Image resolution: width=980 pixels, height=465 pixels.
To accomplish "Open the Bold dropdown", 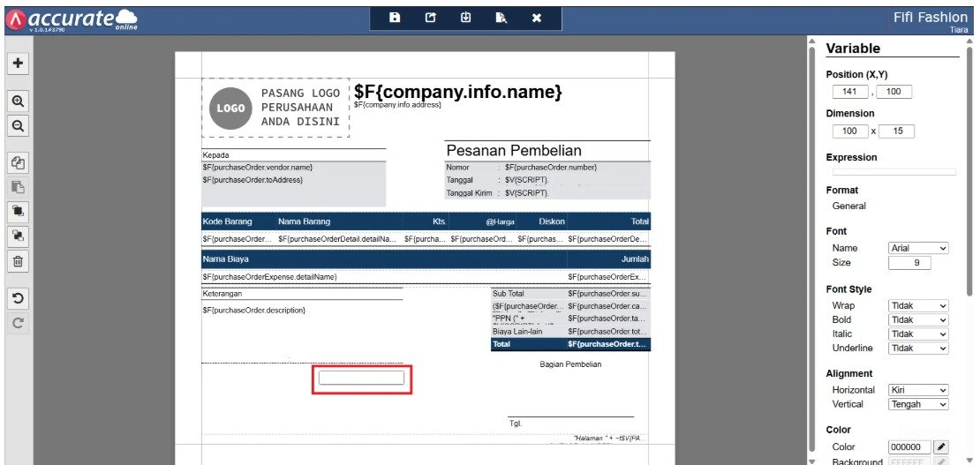I will pyautogui.click(x=918, y=320).
